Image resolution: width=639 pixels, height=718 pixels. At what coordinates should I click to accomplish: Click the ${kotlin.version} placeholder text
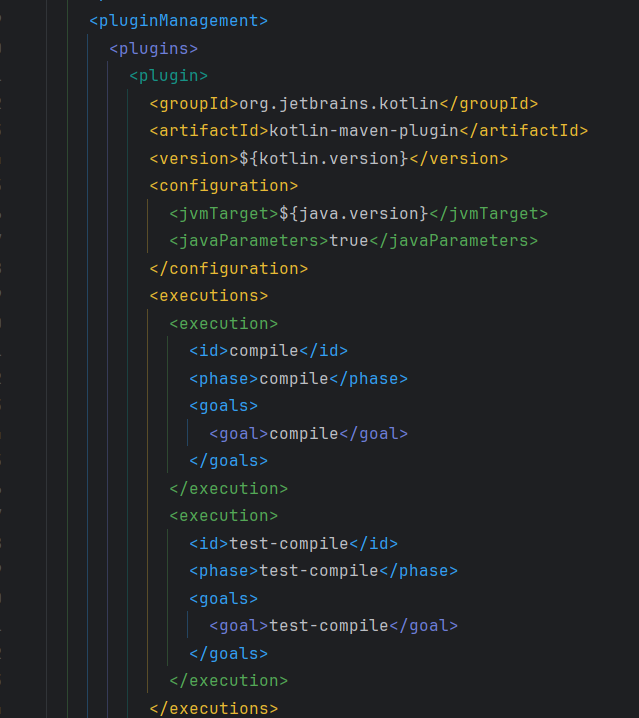coord(323,158)
